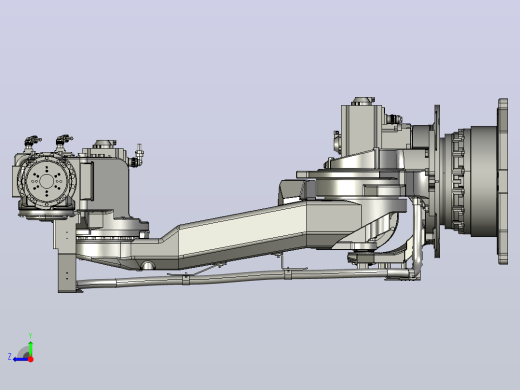Viewport: 520px width, 390px height.
Task: Select the long angled arm beam of the model
Action: [242, 234]
